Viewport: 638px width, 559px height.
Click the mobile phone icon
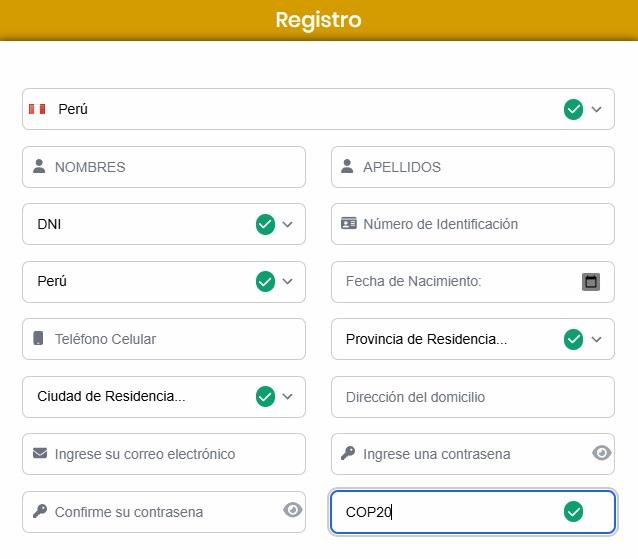[x=39, y=339]
